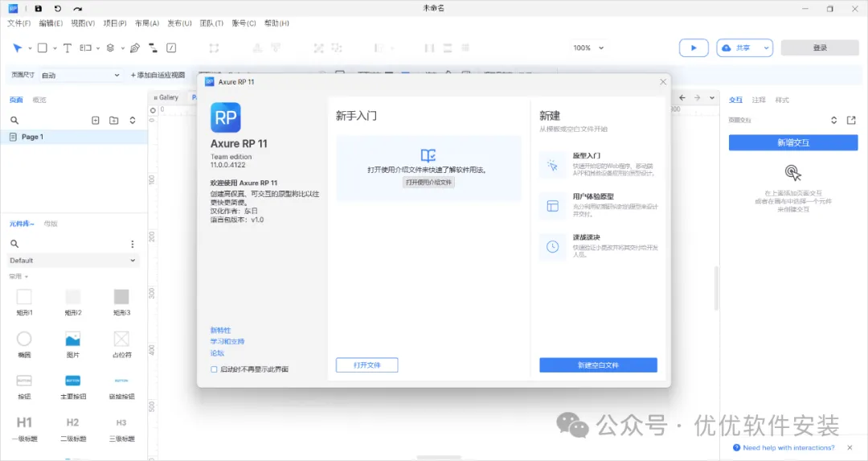Viewport: 868px width, 461px height.
Task: Search pages in the pages panel
Action: (x=15, y=120)
